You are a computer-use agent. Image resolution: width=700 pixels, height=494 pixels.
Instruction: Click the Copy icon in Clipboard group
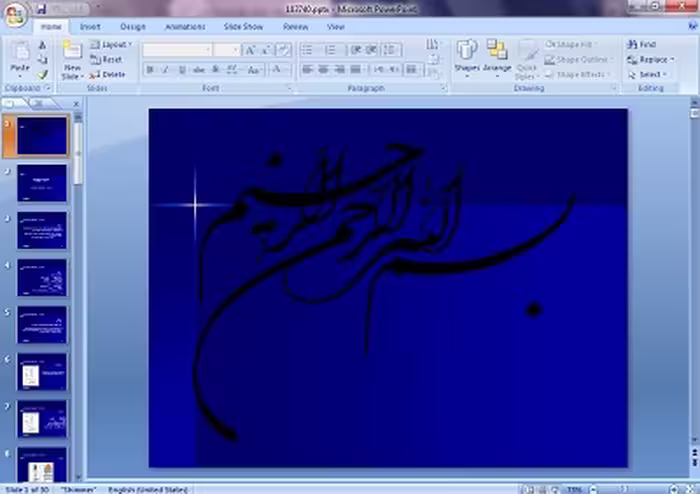pos(42,59)
